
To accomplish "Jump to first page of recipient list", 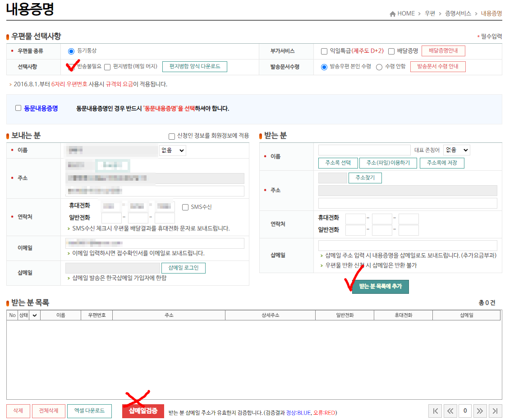I will (436, 411).
